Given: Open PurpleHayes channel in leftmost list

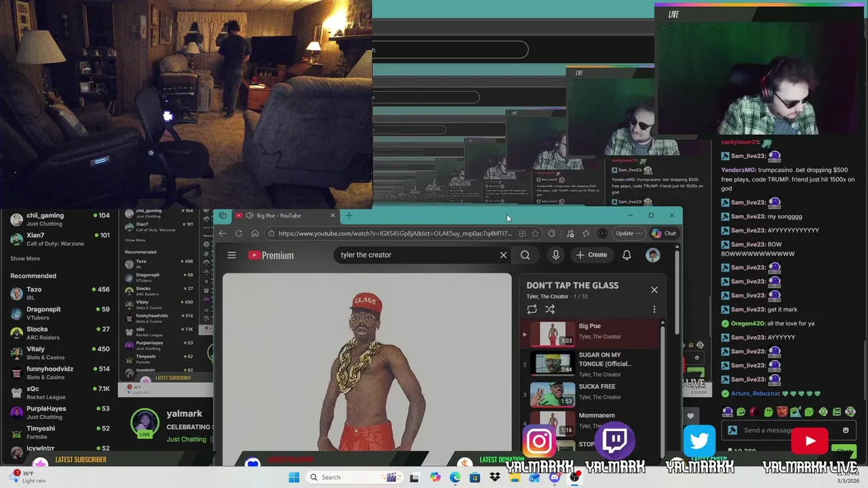Looking at the screenshot, I should [60, 412].
